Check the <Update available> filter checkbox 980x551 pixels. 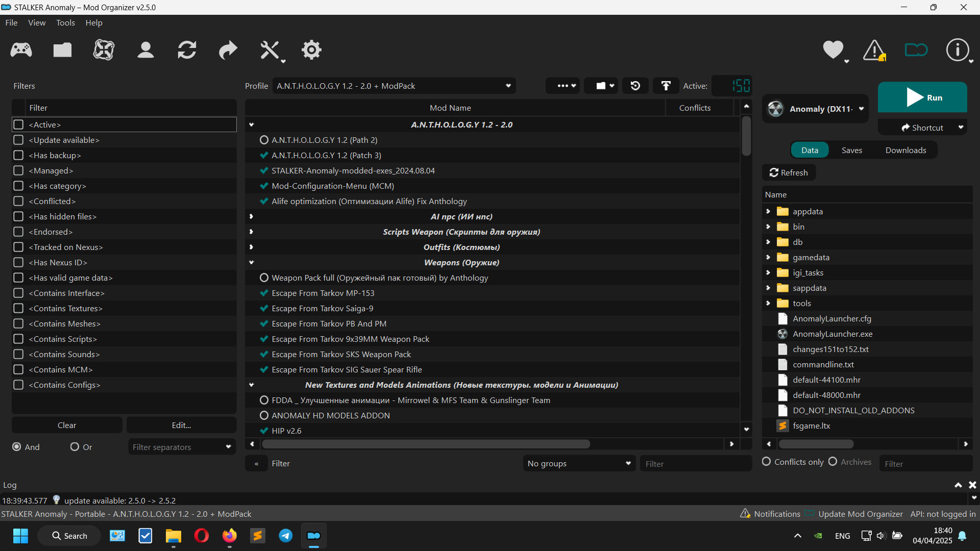coord(18,140)
